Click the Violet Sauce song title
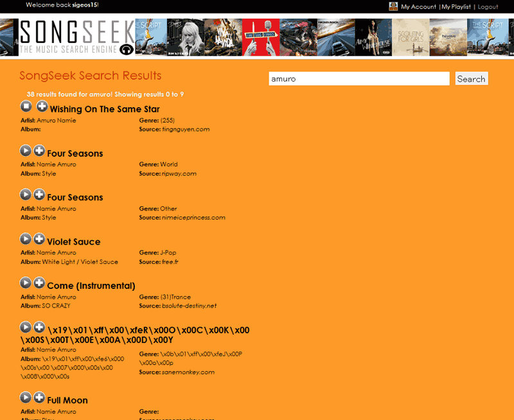514x420 pixels. 74,241
